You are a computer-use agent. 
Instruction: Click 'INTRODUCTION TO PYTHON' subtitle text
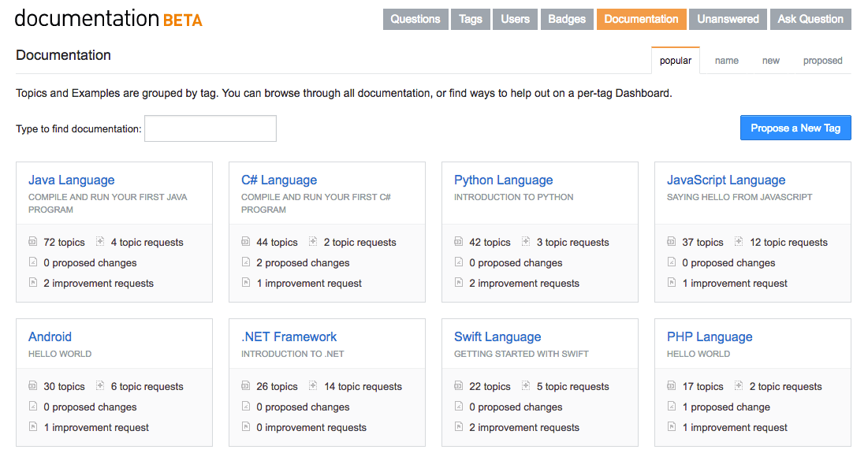[514, 197]
